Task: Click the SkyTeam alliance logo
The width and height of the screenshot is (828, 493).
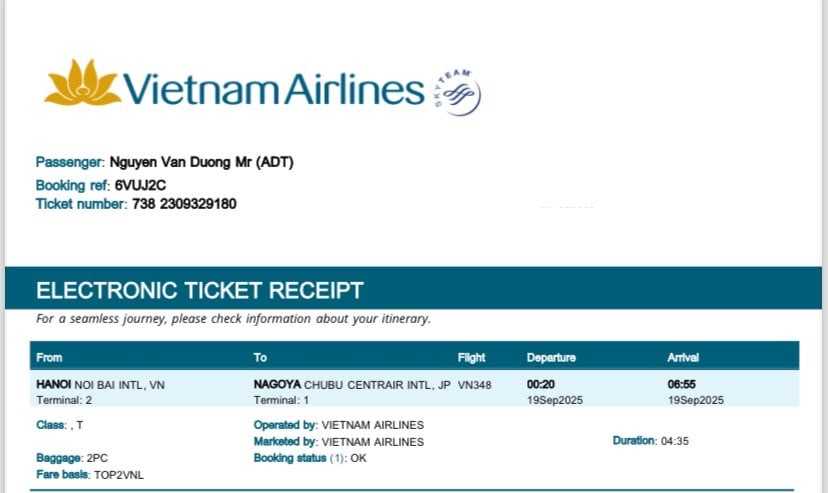Action: 458,92
